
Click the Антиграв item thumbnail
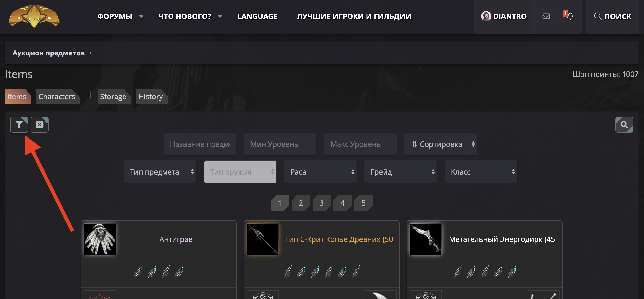[100, 239]
